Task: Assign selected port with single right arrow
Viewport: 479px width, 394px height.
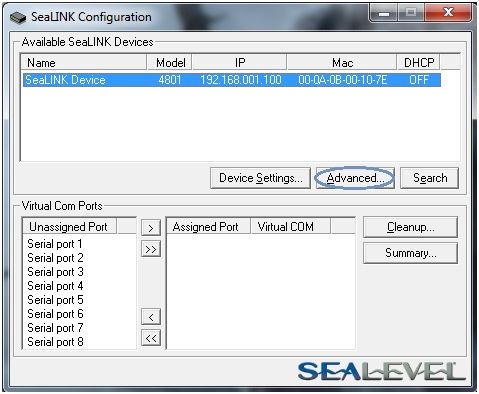Action: (151, 228)
